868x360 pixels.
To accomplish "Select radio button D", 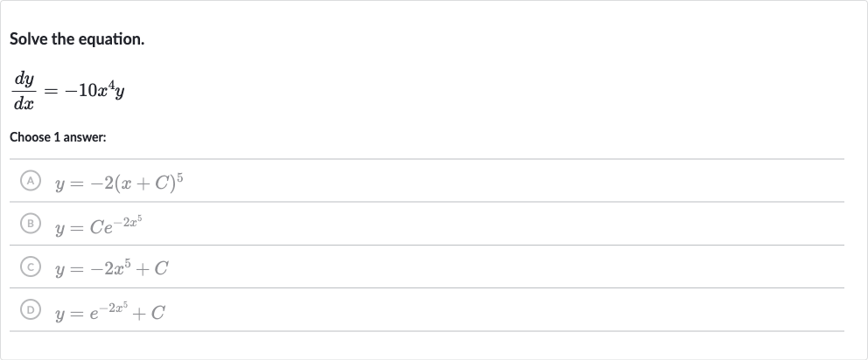I will [31, 309].
